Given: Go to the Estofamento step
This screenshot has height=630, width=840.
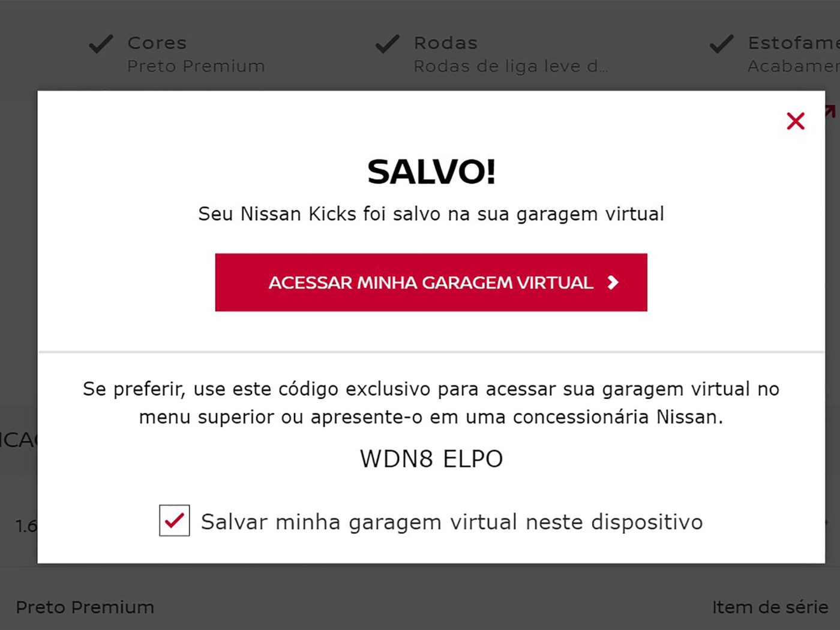Looking at the screenshot, I should click(792, 43).
